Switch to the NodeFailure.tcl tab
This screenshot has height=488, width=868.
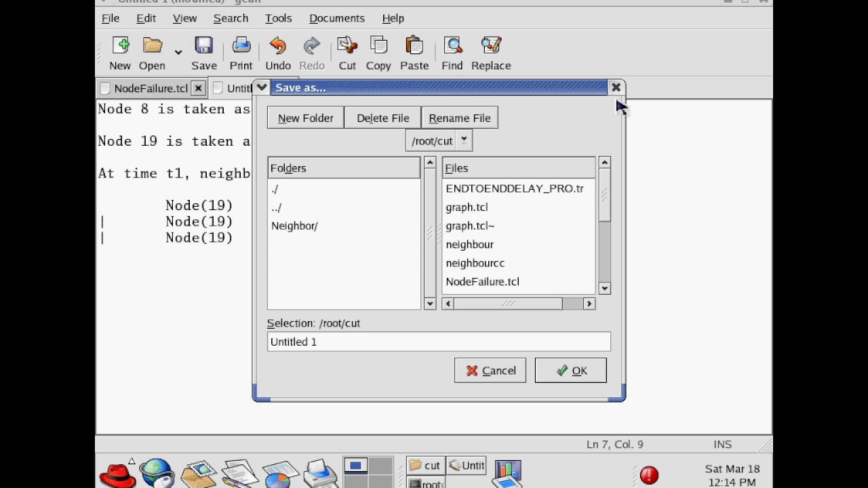[151, 88]
